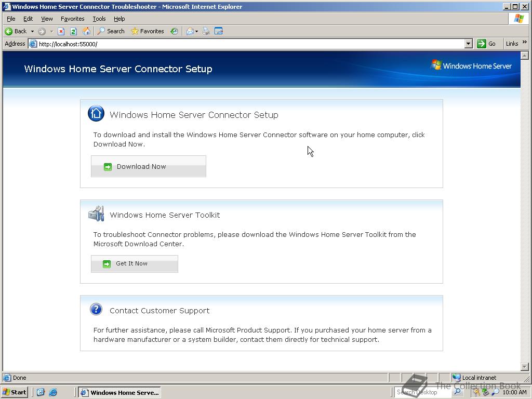The image size is (532, 399).
Task: Click the first system tray keys icon
Action: [x=477, y=392]
